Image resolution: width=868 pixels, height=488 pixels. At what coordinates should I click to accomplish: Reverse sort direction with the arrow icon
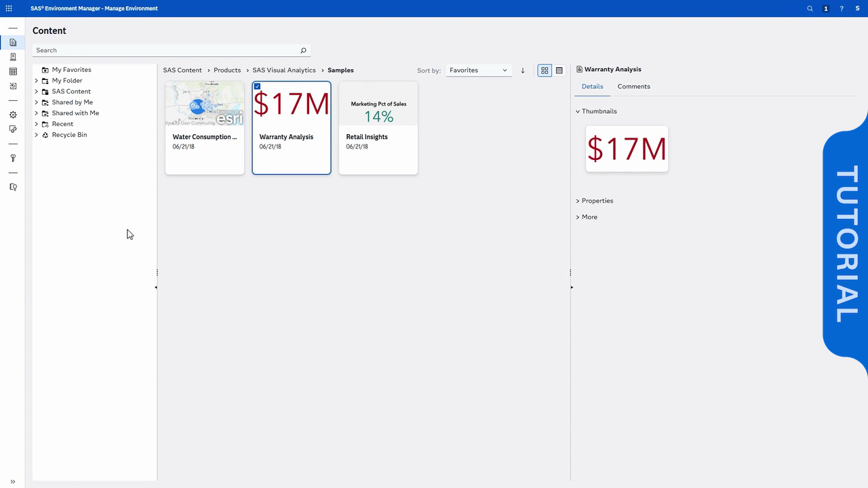pos(523,70)
